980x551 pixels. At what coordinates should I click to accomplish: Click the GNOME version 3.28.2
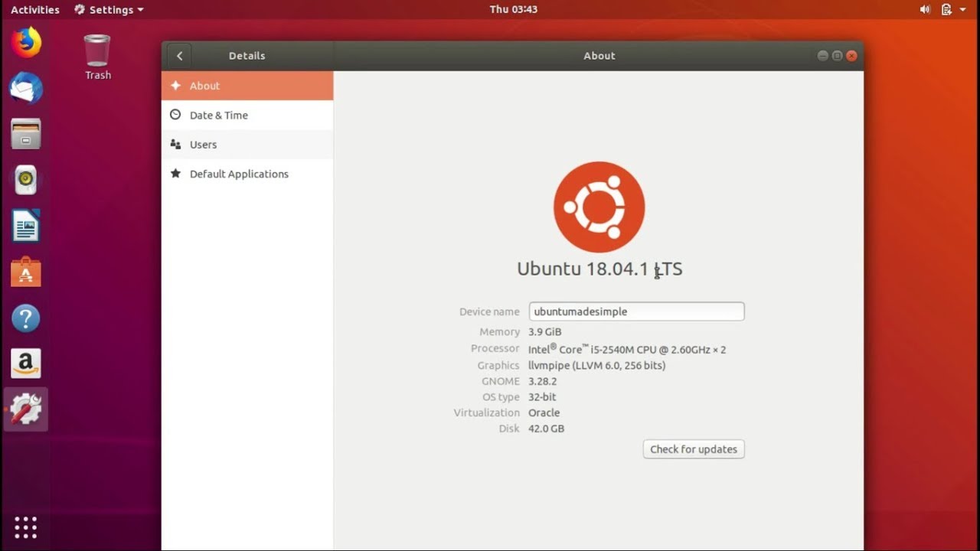tap(543, 381)
